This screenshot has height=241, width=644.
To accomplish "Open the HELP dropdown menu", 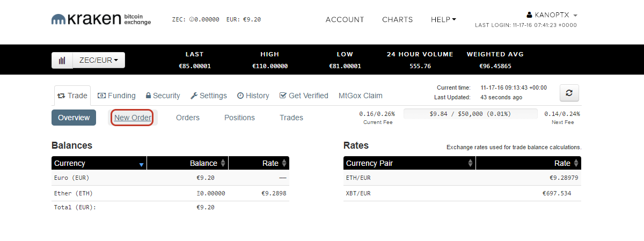I will (x=443, y=19).
